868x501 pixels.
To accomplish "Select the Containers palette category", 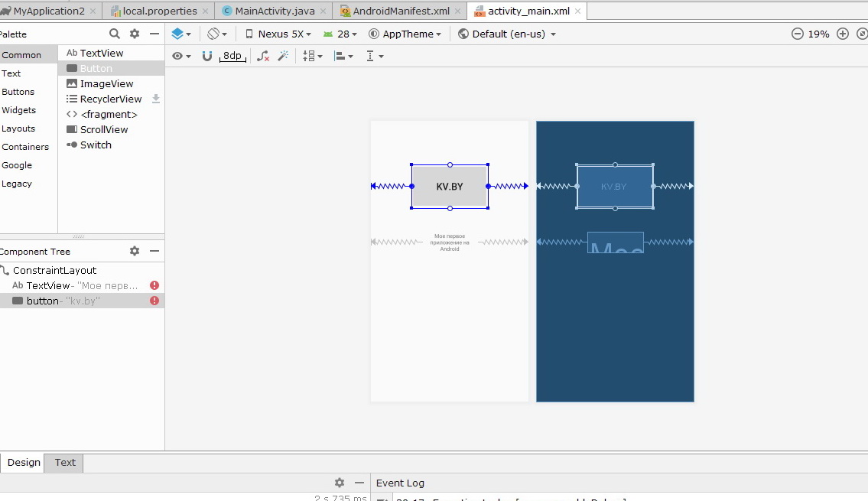I will [x=28, y=147].
